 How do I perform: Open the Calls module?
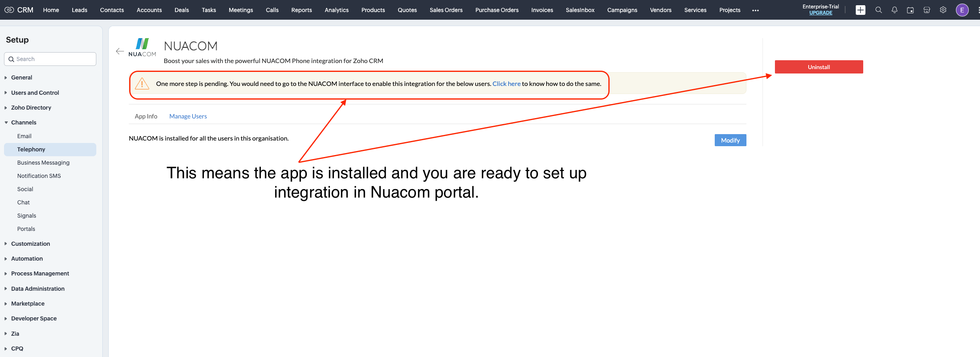(272, 10)
